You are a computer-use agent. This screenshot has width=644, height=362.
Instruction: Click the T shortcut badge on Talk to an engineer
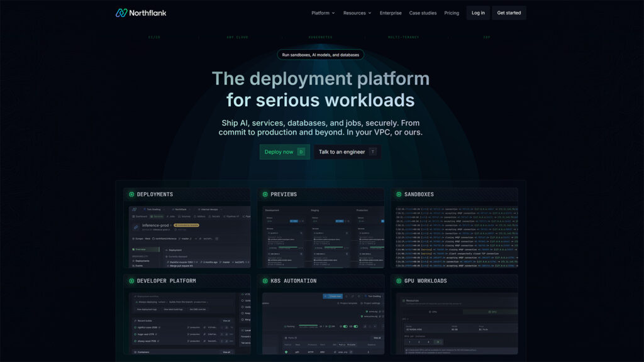(x=373, y=152)
